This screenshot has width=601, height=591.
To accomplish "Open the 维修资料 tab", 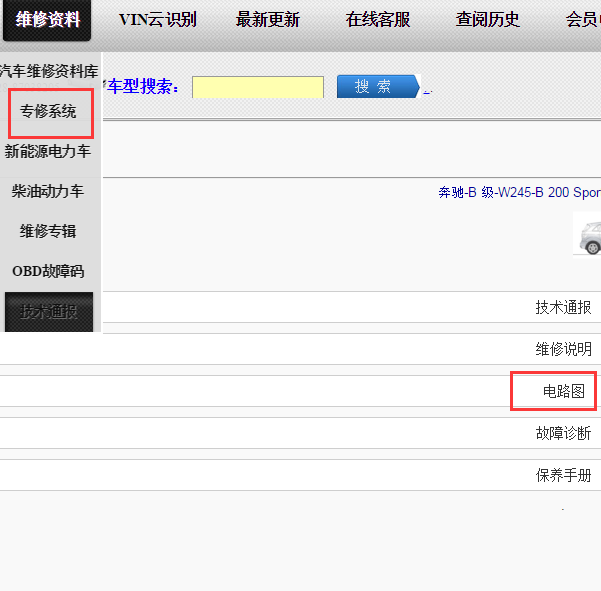I will (x=47, y=20).
